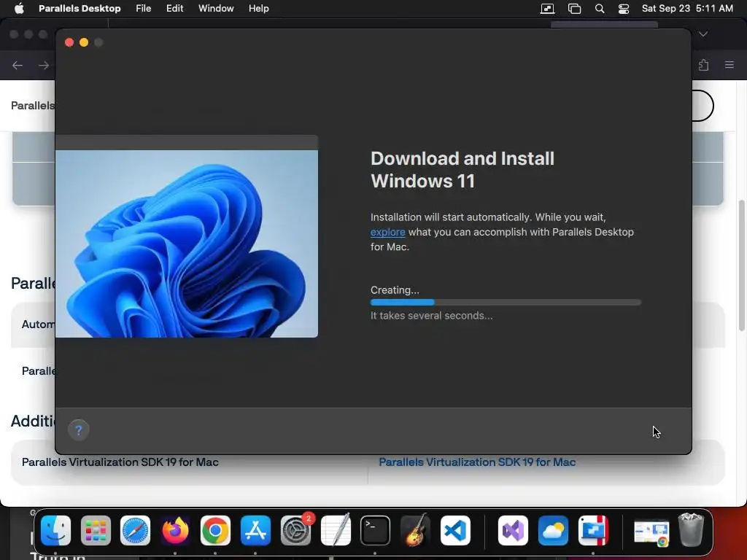Launch Safari from the Dock

point(135,531)
